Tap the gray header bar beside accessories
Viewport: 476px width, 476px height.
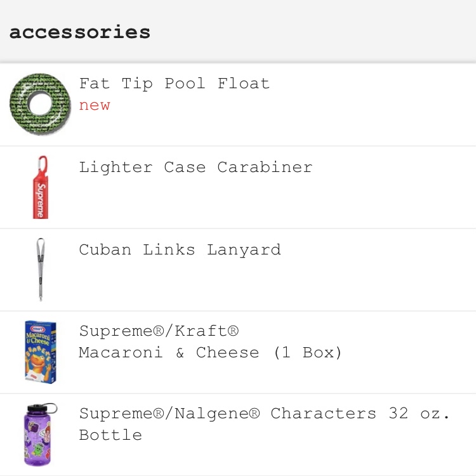pos(313,31)
